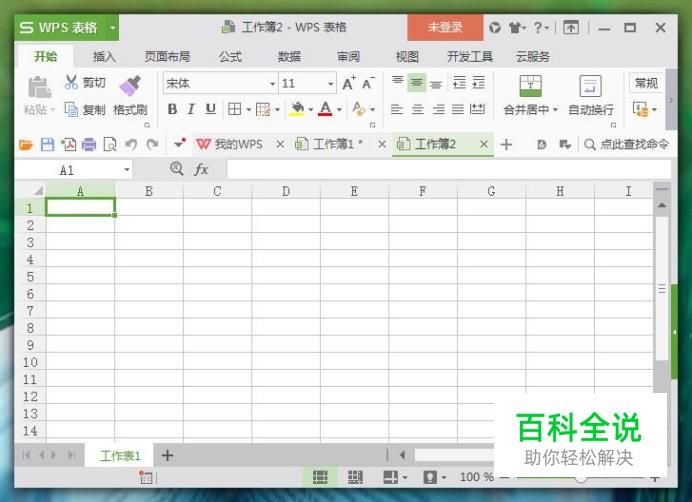692x502 pixels.
Task: Add a new sheet with plus button
Action: click(x=167, y=455)
